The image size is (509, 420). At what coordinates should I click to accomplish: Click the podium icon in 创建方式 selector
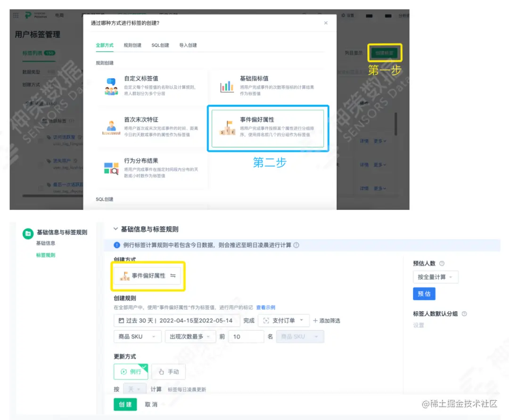[124, 276]
